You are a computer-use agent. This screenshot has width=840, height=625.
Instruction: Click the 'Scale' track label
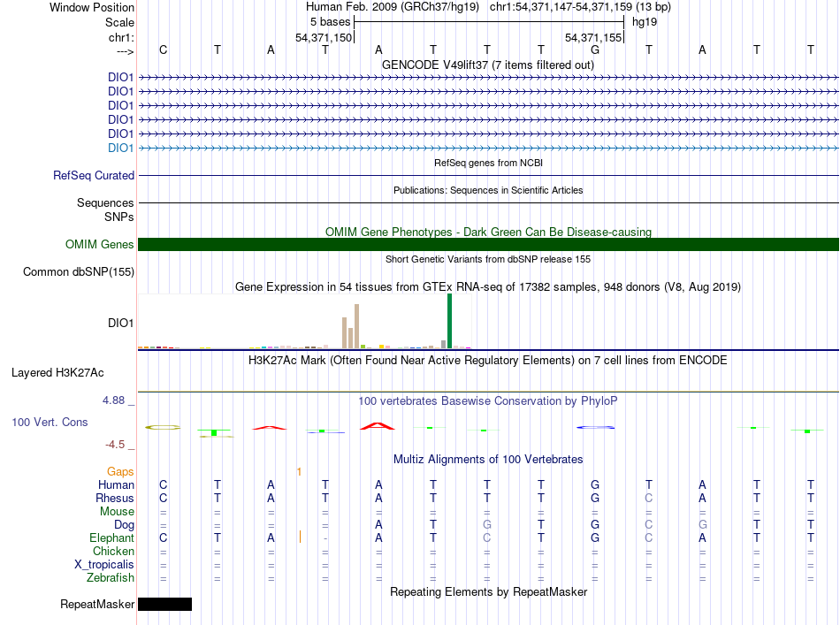click(119, 22)
